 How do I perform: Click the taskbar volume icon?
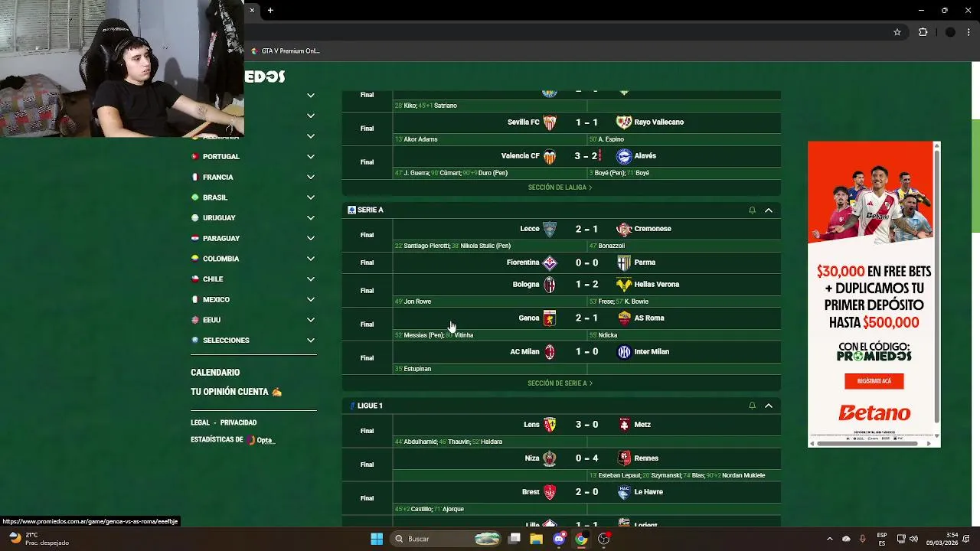click(x=913, y=539)
